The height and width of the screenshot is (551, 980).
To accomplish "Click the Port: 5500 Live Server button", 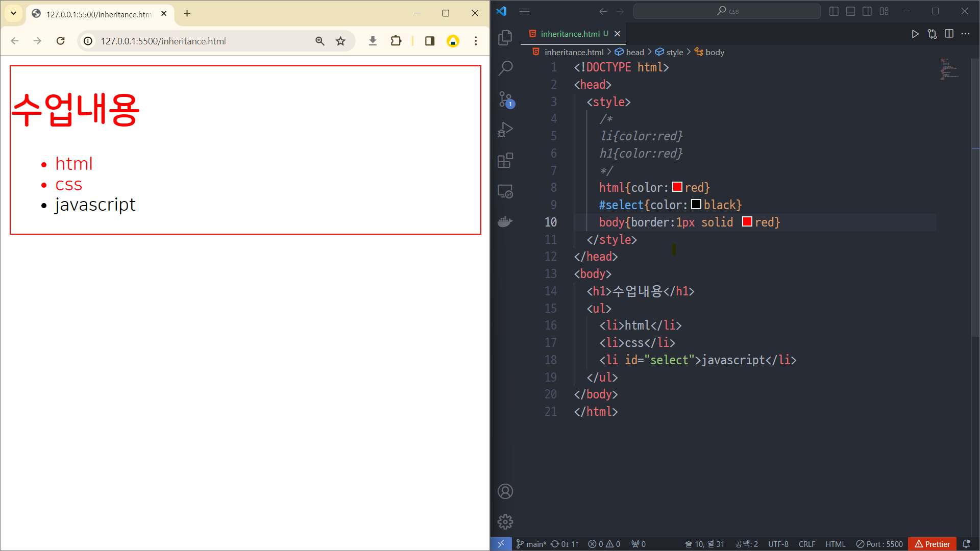I will point(879,544).
